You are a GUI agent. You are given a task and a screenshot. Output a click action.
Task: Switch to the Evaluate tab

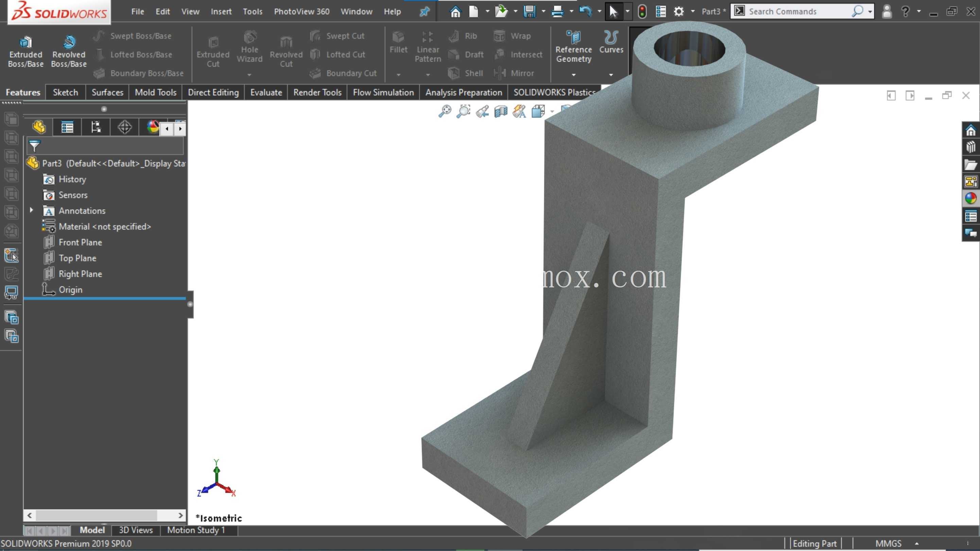266,92
